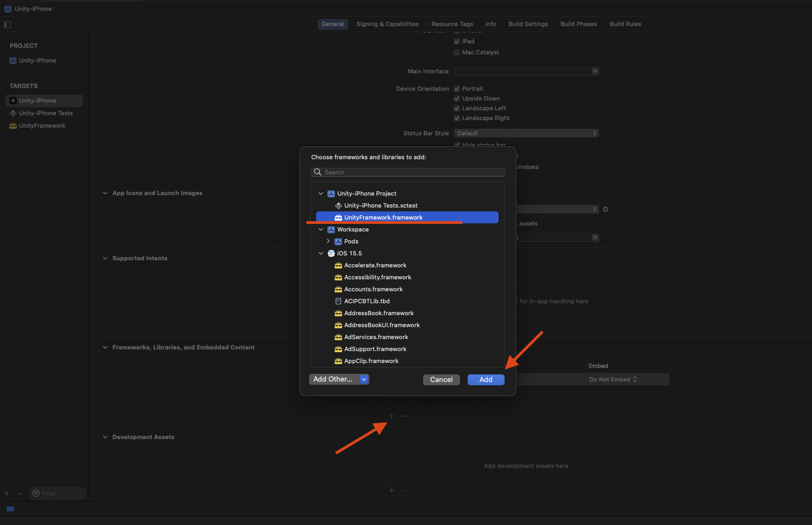Click the frameworks search field
812x525 pixels.
coord(408,172)
